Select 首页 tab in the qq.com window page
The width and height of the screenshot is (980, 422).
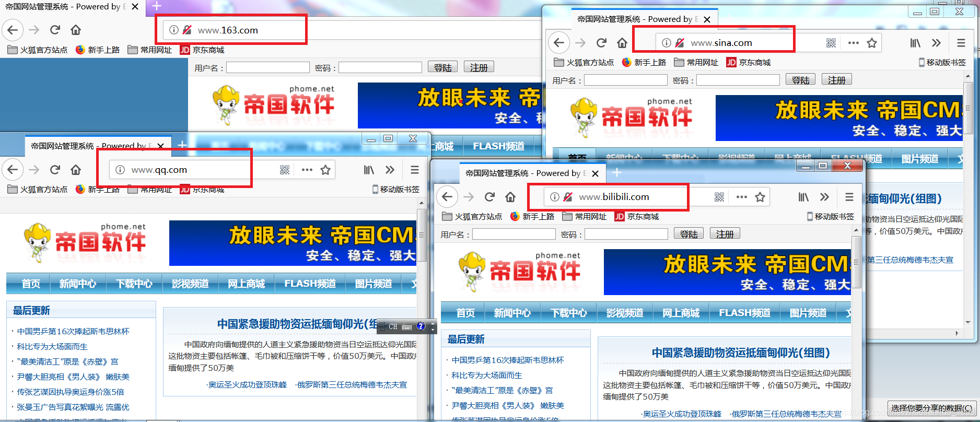click(x=31, y=284)
